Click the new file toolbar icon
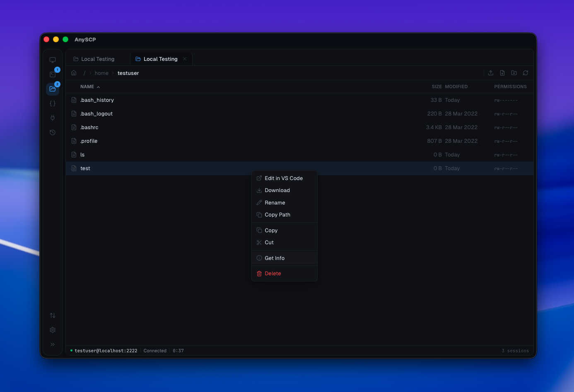The height and width of the screenshot is (392, 574). click(502, 73)
